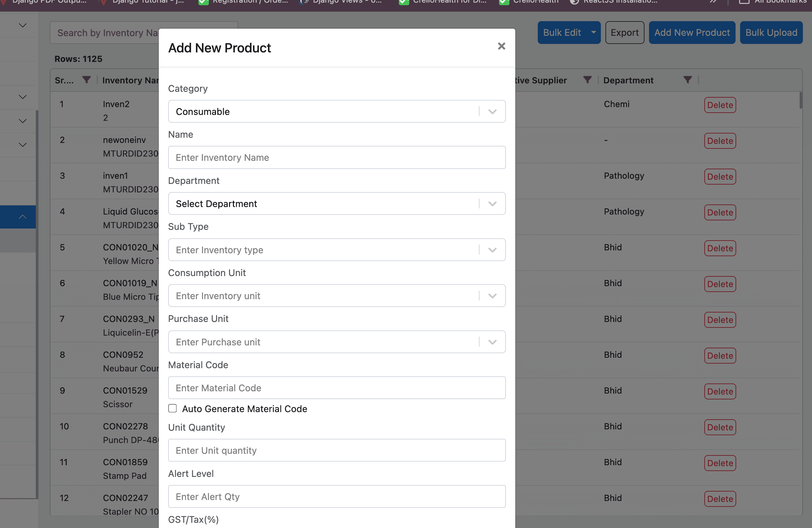
Task: Open the Sr. column filter icon
Action: tap(87, 80)
